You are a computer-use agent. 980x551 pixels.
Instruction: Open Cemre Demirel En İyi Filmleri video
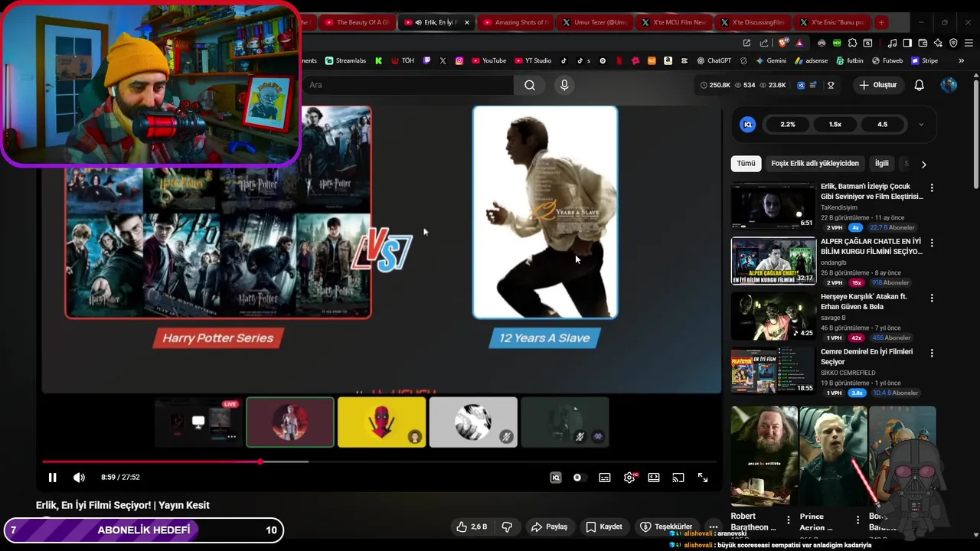tap(773, 370)
